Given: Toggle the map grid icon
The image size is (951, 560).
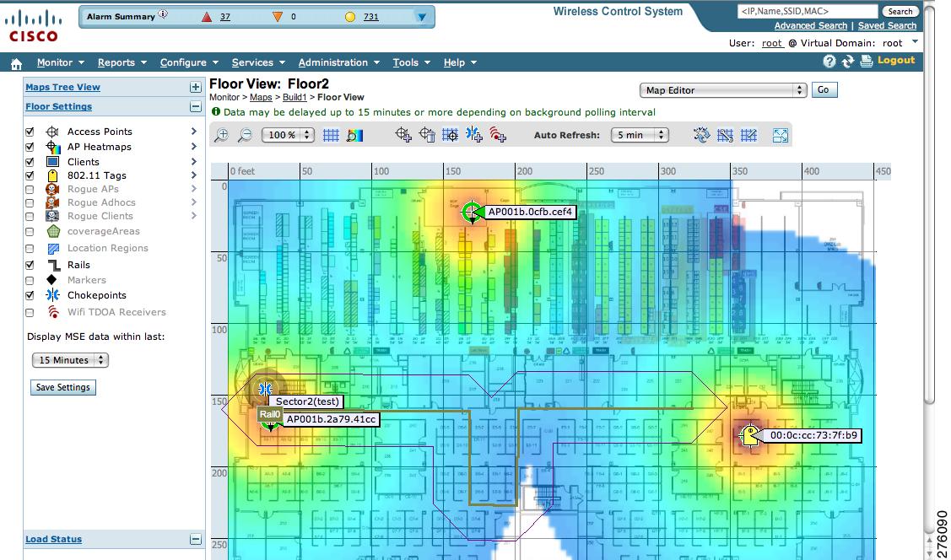Looking at the screenshot, I should click(331, 135).
